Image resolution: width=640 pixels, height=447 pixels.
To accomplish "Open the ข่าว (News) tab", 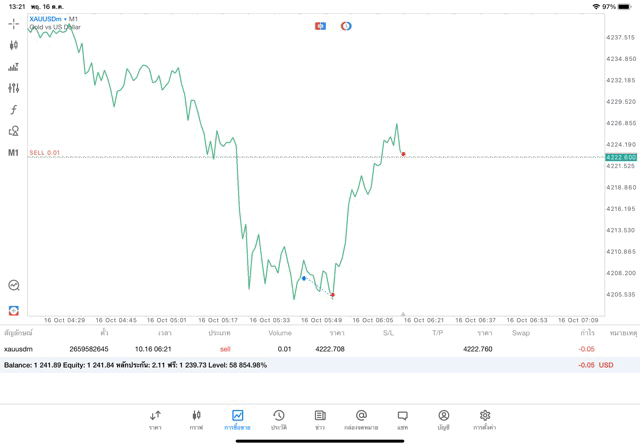I will 320,420.
